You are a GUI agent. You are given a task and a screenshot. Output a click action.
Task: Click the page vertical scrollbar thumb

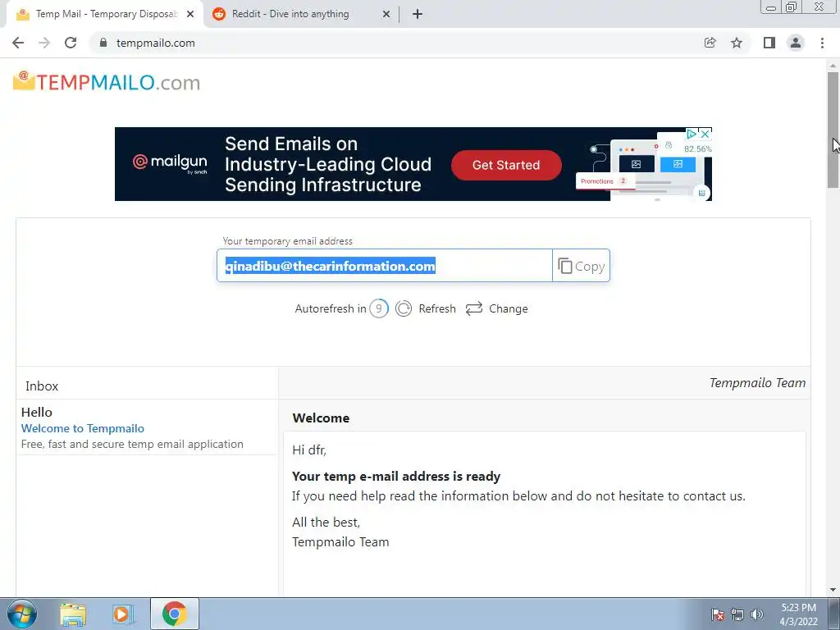pos(833,130)
